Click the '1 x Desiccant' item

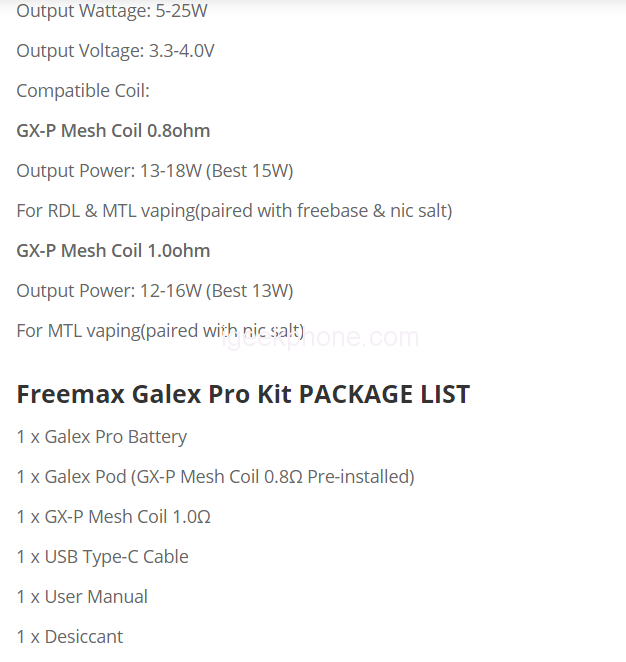pyautogui.click(x=70, y=637)
